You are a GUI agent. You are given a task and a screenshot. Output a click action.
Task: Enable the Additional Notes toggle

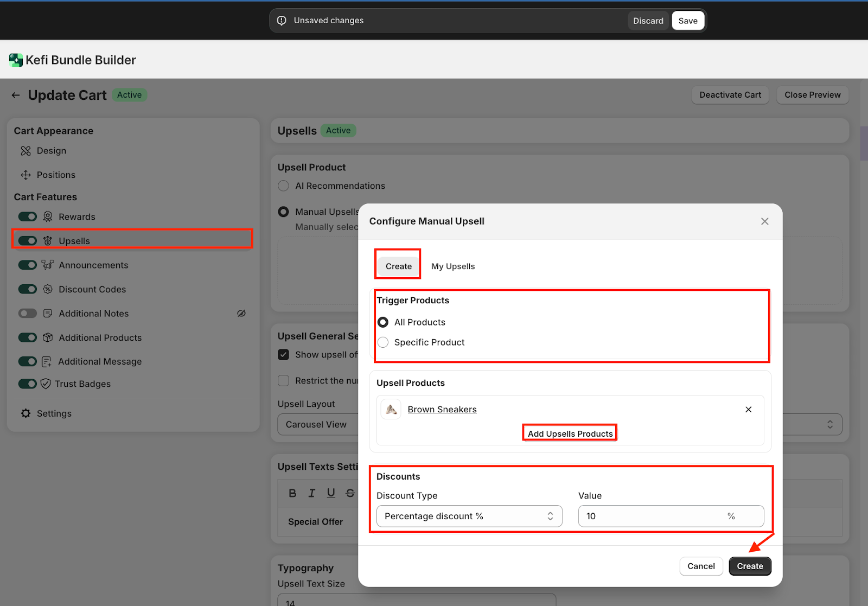click(28, 314)
